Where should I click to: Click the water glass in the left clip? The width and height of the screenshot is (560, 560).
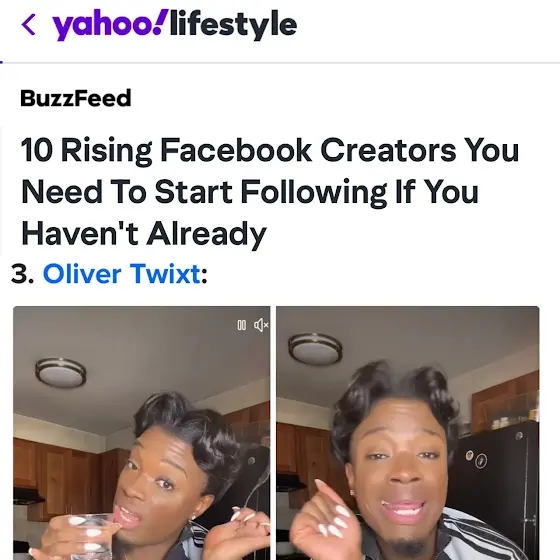[x=91, y=538]
